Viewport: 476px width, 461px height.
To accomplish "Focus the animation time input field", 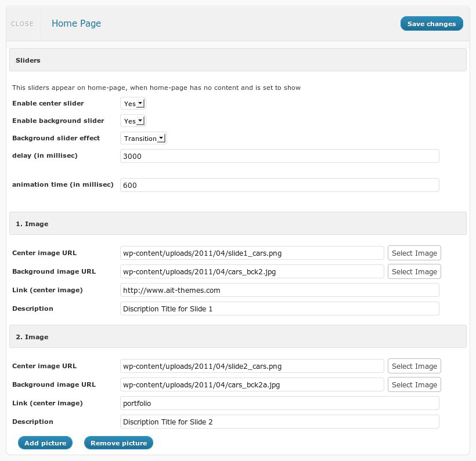I will 279,185.
